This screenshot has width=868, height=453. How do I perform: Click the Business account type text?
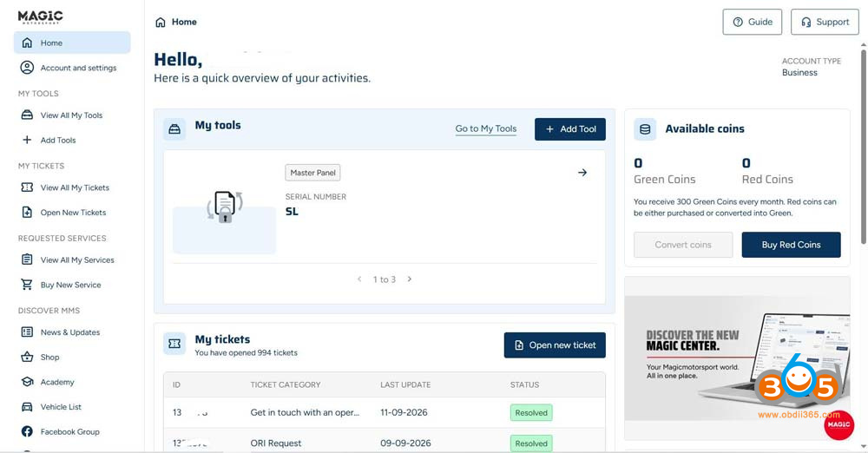click(799, 73)
